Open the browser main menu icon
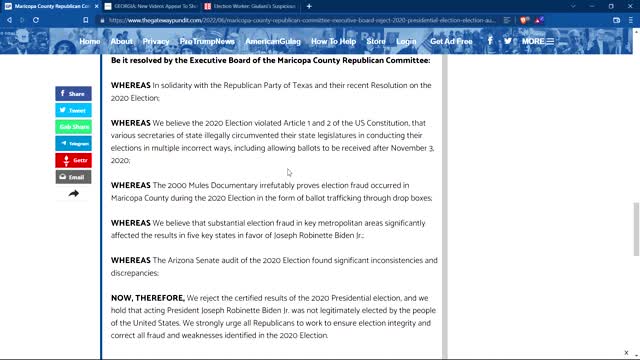This screenshot has width=640, height=360. coord(631,20)
